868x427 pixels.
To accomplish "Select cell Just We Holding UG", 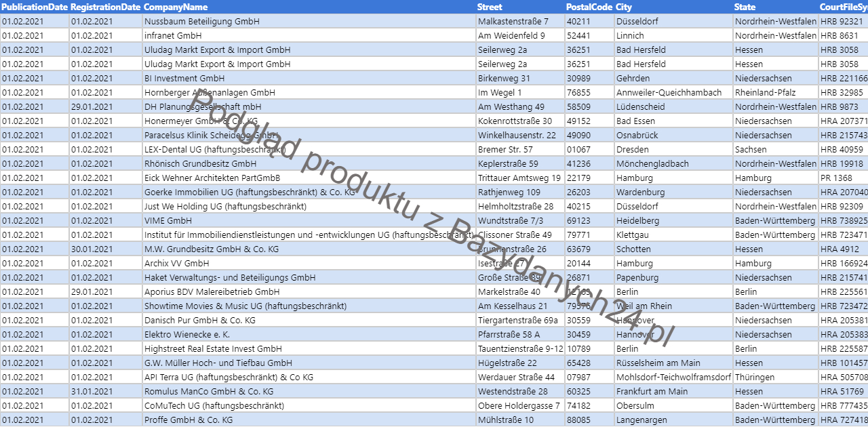I will pos(309,206).
